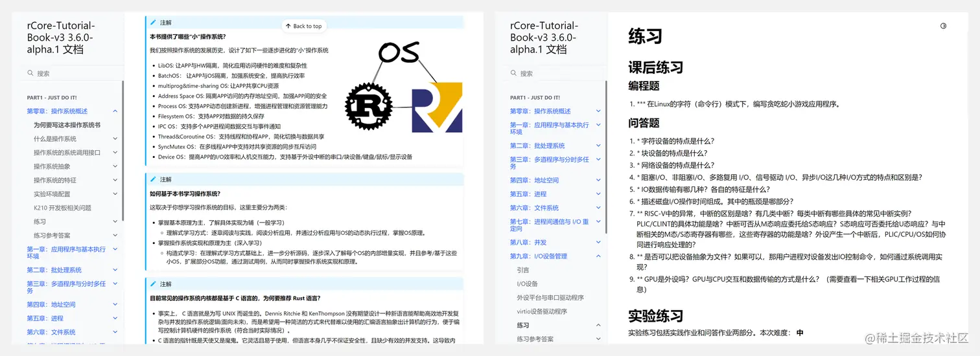Click the 练习 main heading in right window
Screen dimensions: 980x356
point(646,36)
